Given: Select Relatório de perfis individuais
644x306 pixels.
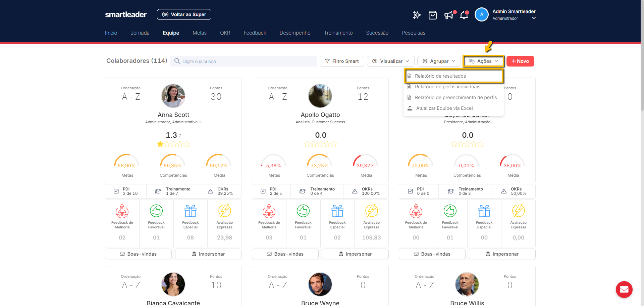Looking at the screenshot, I should click(x=454, y=87).
